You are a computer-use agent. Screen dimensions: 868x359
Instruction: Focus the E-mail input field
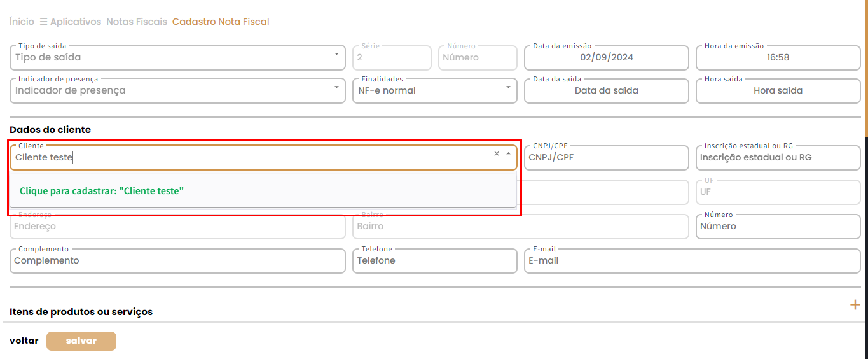(x=692, y=260)
